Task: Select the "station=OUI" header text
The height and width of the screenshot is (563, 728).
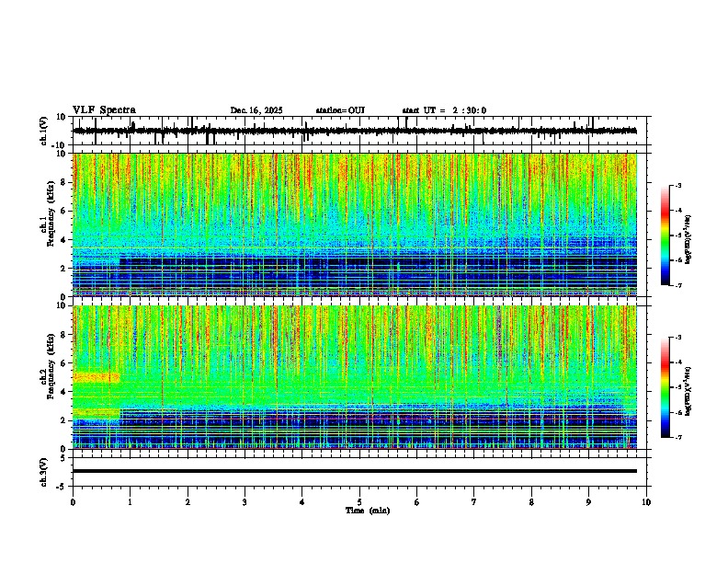Action: coord(340,110)
